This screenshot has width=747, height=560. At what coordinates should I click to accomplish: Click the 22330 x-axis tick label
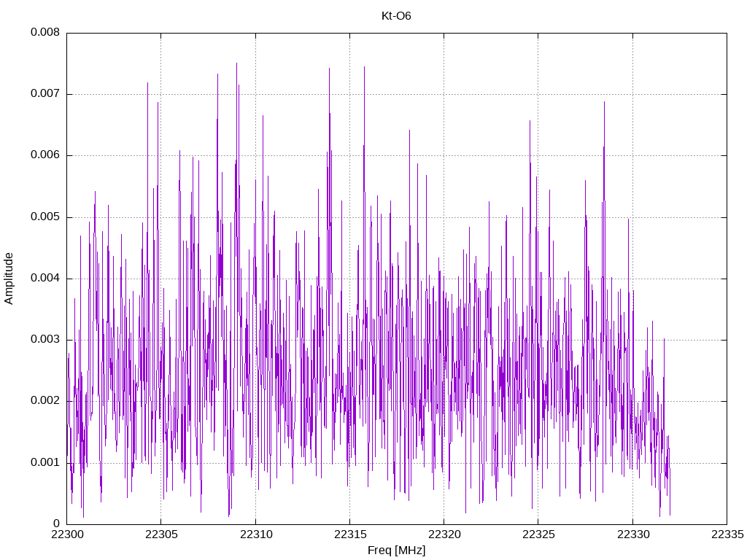[632, 534]
